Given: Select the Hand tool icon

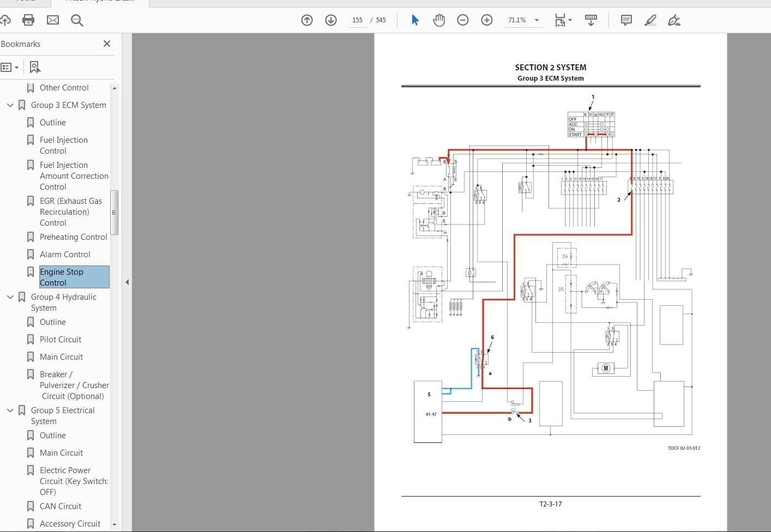Looking at the screenshot, I should tap(439, 20).
